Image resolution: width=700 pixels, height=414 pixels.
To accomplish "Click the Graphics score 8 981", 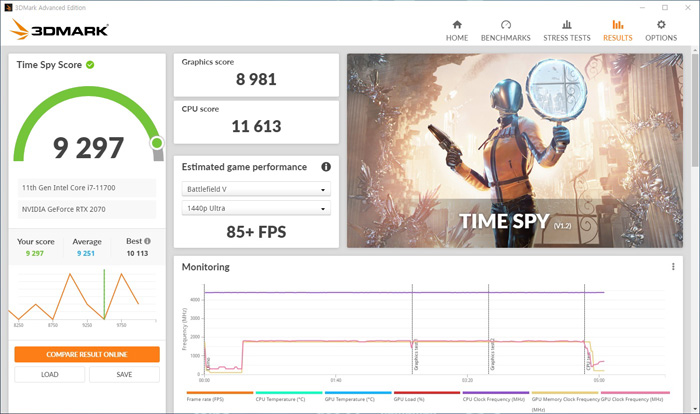I will tap(256, 79).
